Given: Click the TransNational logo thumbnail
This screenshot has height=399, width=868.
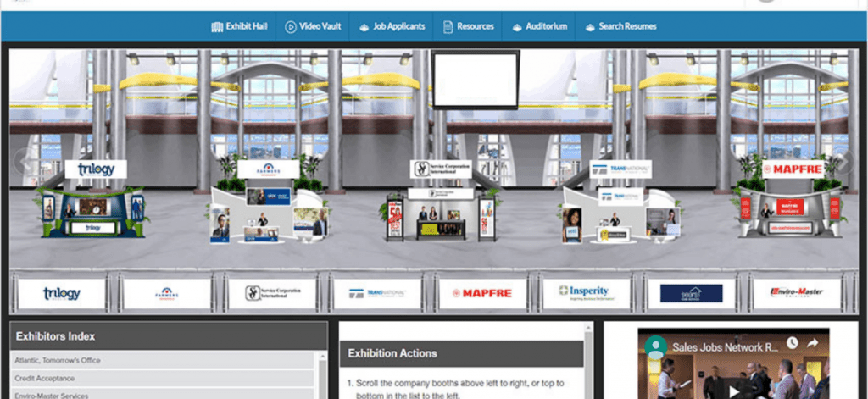Looking at the screenshot, I should [x=376, y=293].
